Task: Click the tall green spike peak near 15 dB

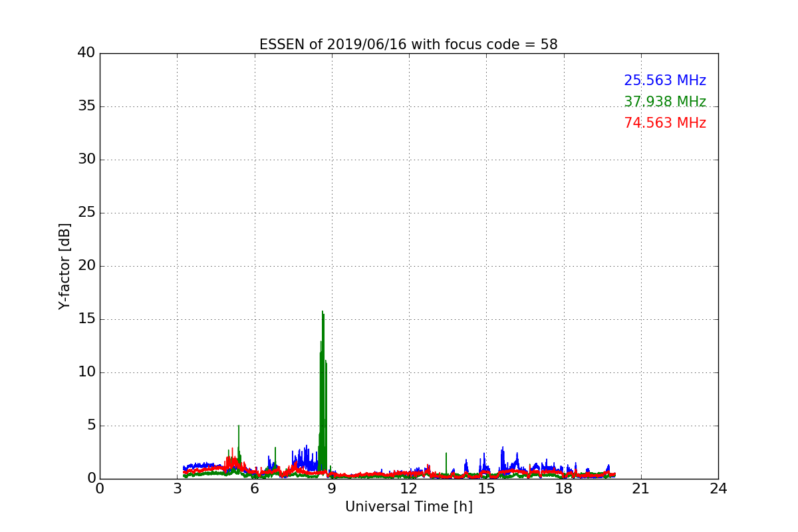Action: point(323,313)
